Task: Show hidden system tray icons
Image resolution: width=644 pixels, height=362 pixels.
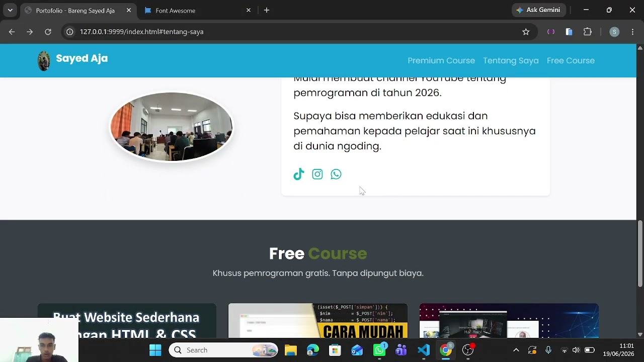Action: point(516,350)
